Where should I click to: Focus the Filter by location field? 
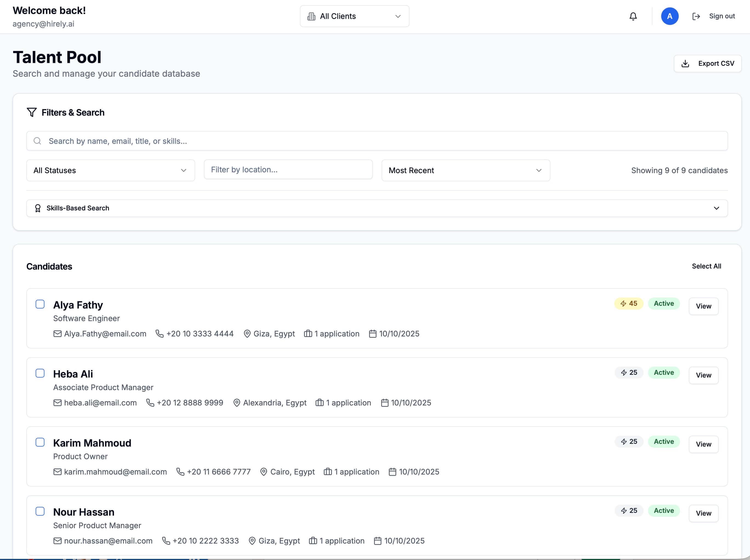(288, 170)
